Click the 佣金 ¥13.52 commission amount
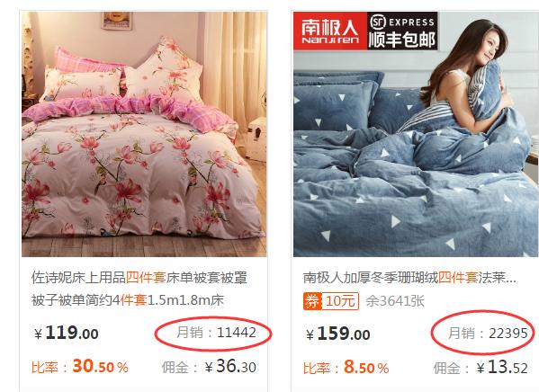 pyautogui.click(x=481, y=367)
